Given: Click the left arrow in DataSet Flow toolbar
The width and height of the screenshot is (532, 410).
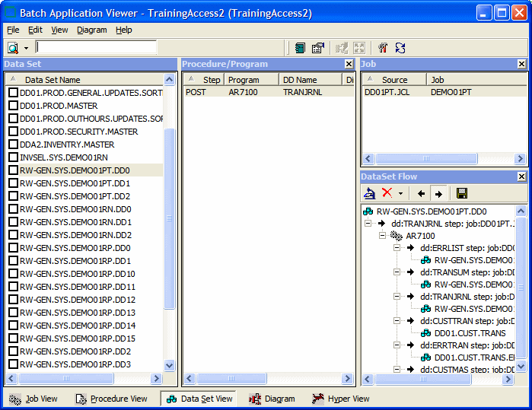Looking at the screenshot, I should [421, 194].
